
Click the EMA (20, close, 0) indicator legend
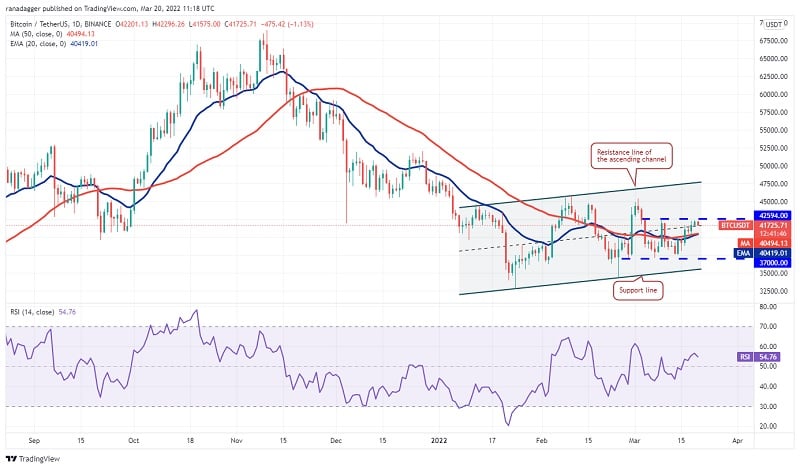pos(38,44)
